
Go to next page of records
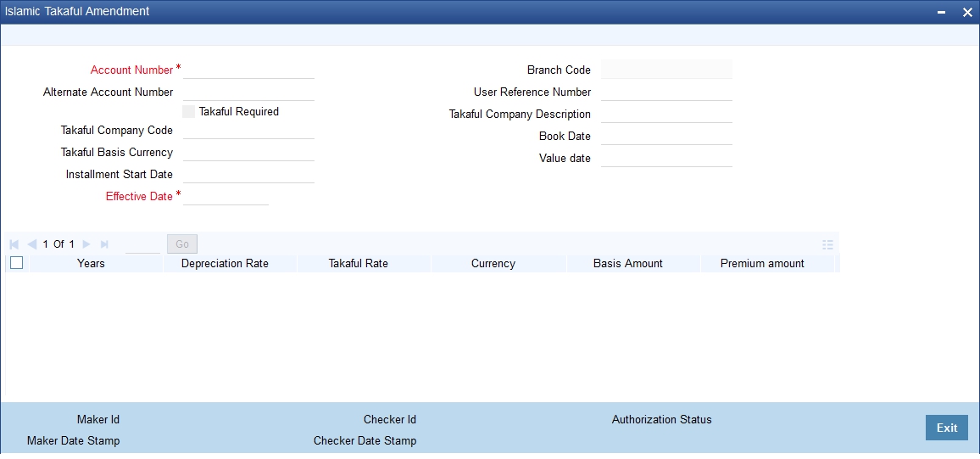click(x=86, y=243)
